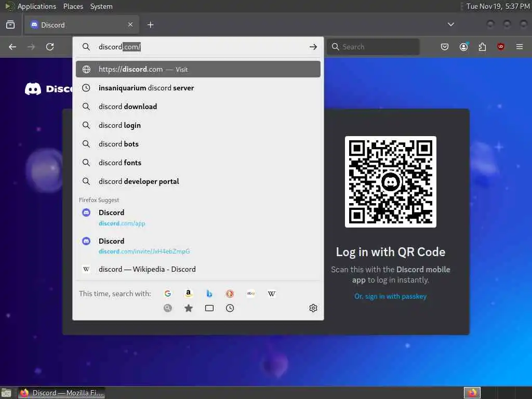Image resolution: width=532 pixels, height=399 pixels.
Task: Click the date and time clock
Action: pos(498,6)
